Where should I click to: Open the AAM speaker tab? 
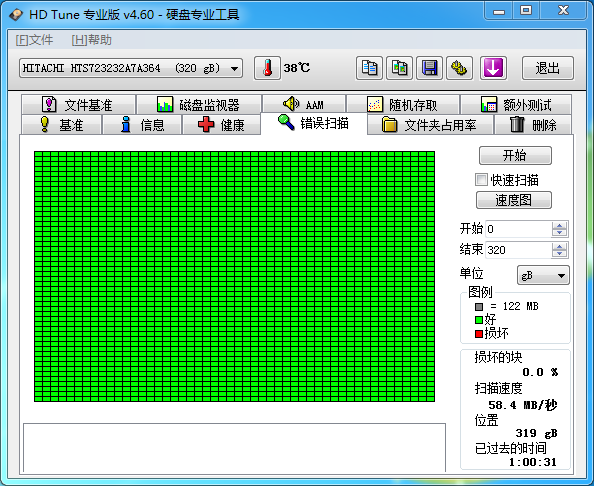pyautogui.click(x=304, y=104)
